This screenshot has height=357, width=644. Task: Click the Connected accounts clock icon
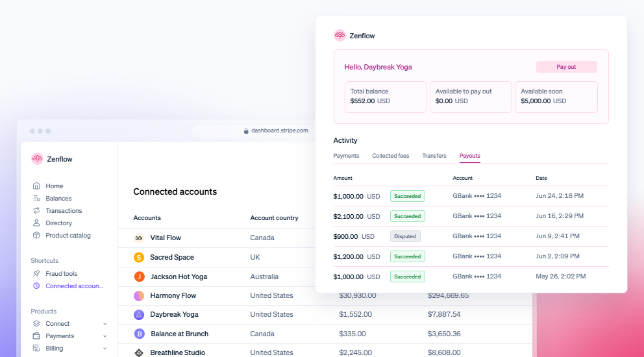click(36, 286)
